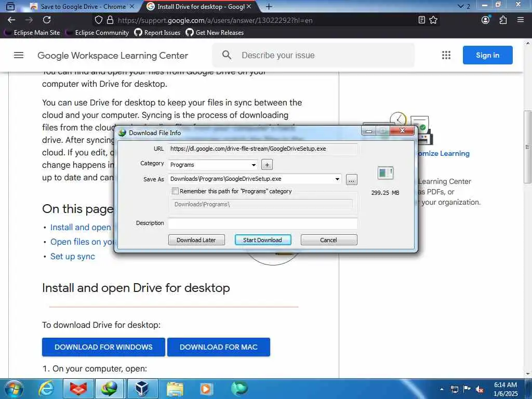This screenshot has width=532, height=399.
Task: Switch to Save to Google Drive tab
Action: click(83, 6)
